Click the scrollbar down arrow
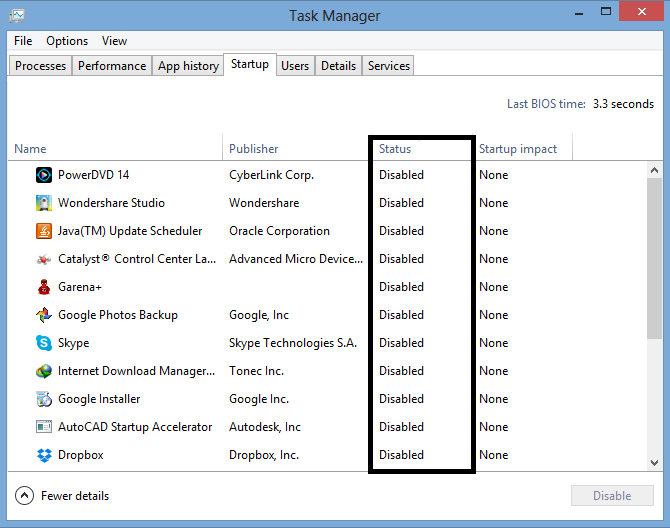 (x=654, y=462)
